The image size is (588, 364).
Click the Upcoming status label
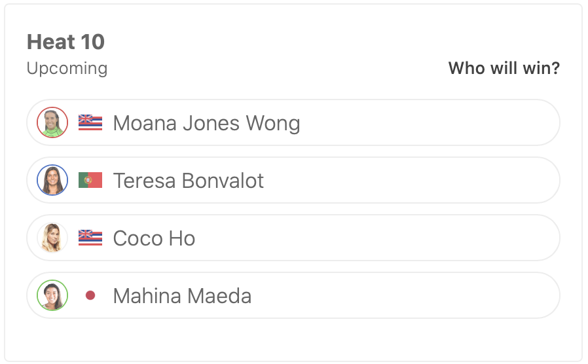[67, 68]
